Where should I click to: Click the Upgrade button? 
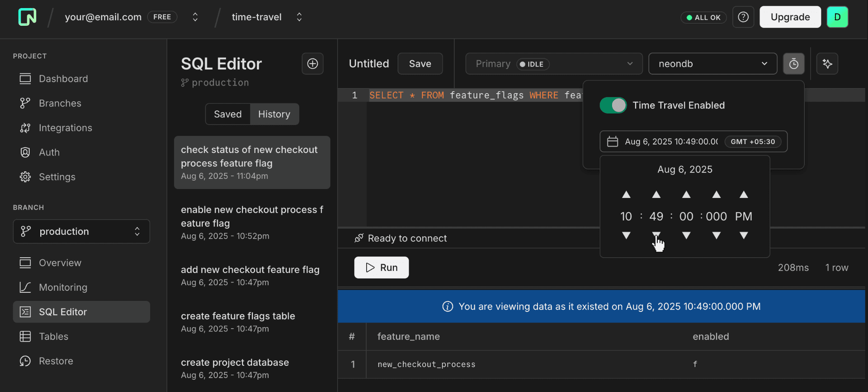[x=790, y=17]
